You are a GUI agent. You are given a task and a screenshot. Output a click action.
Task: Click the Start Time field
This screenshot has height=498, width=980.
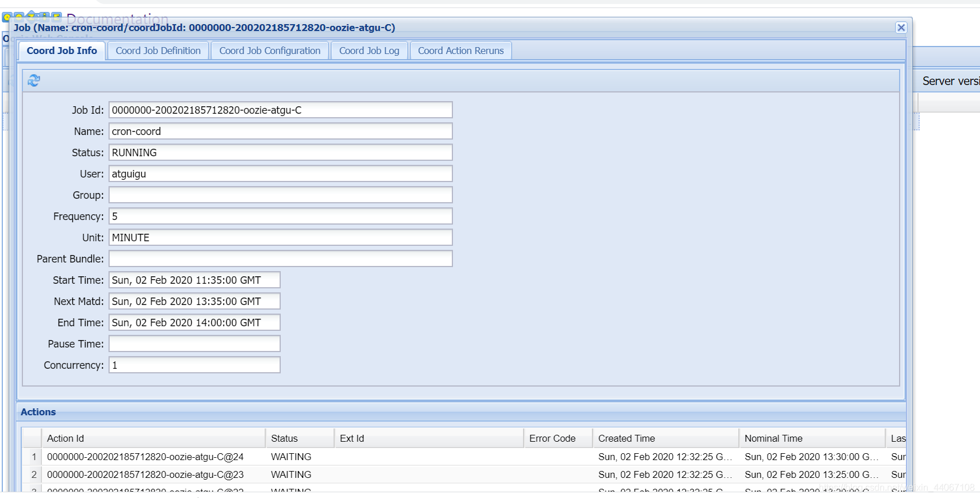pos(195,280)
